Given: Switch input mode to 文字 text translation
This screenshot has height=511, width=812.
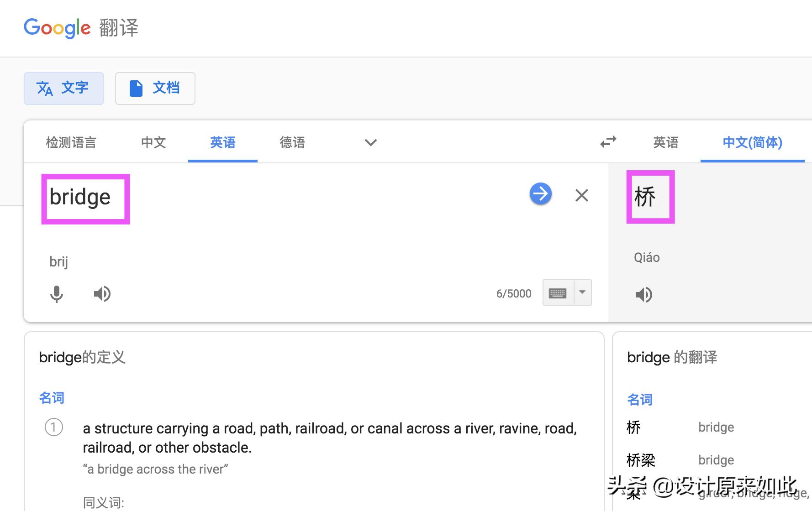Looking at the screenshot, I should 64,88.
